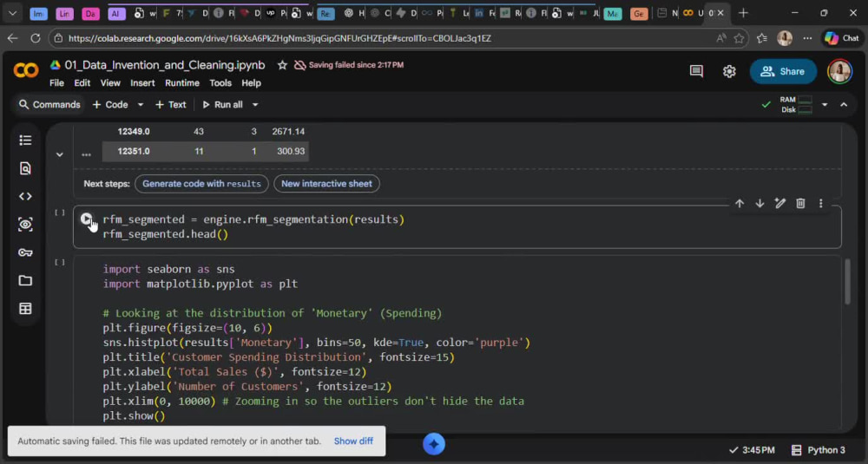Open the comments panel icon
Screen dimensions: 868x464
tap(696, 71)
